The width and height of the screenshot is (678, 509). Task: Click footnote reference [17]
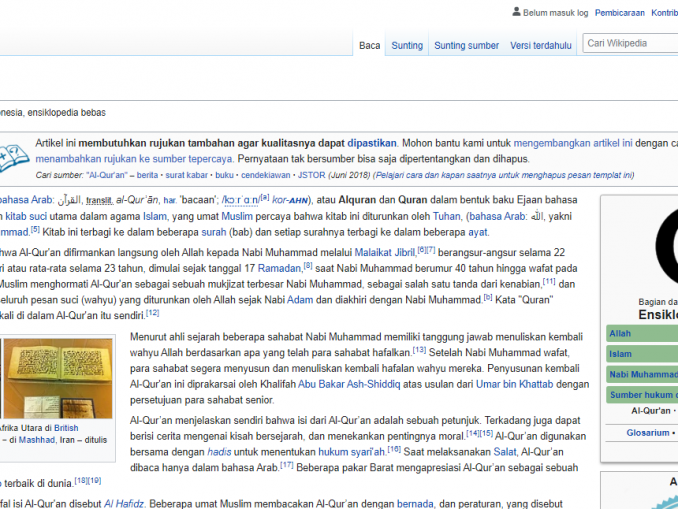click(287, 465)
